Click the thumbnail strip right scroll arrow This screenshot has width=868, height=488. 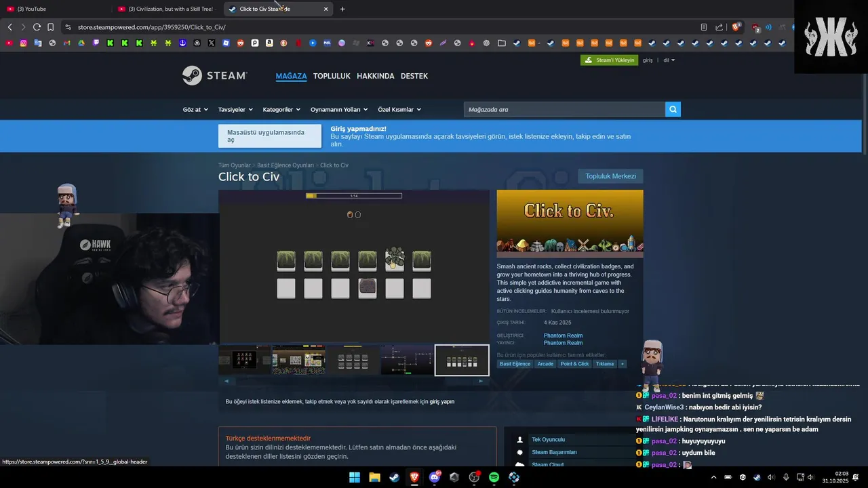click(481, 381)
